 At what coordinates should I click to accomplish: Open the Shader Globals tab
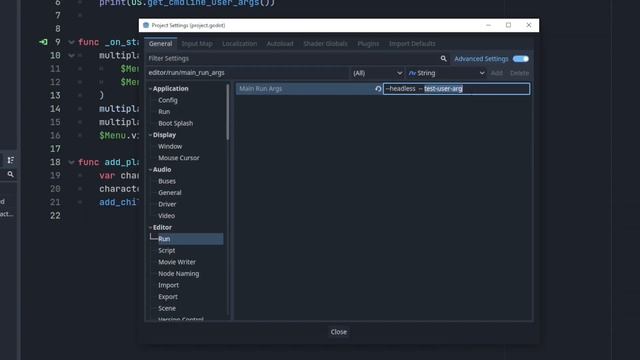pyautogui.click(x=325, y=44)
